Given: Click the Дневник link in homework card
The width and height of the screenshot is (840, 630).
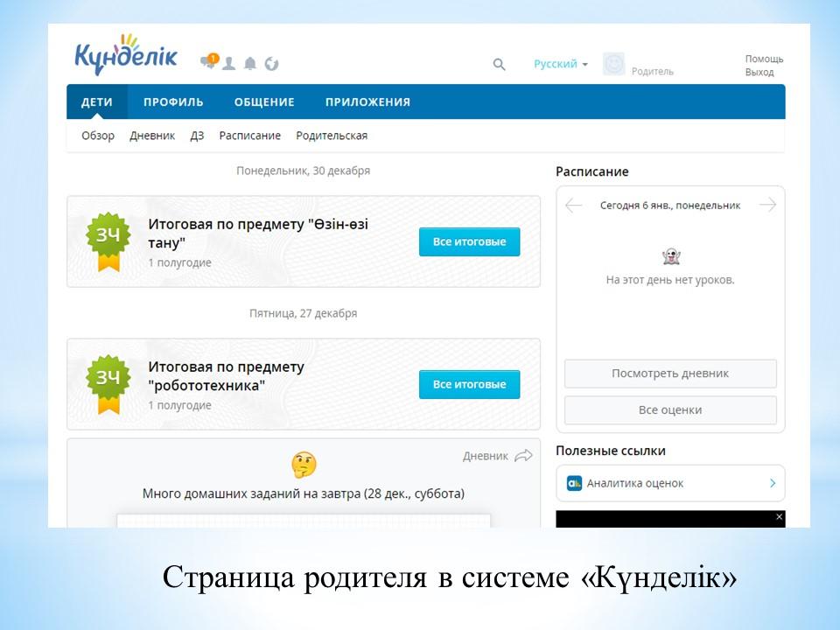Looking at the screenshot, I should tap(486, 456).
